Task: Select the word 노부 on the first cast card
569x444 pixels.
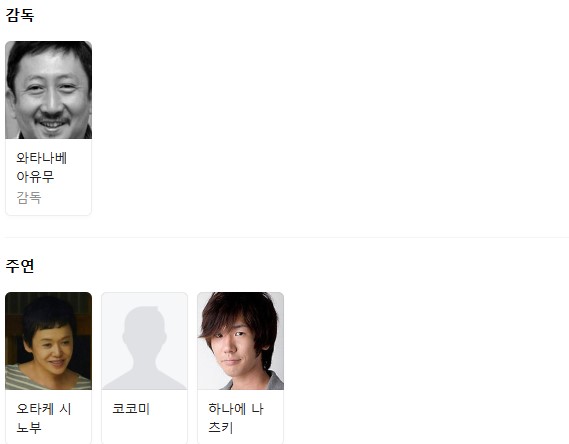Action: (29, 428)
